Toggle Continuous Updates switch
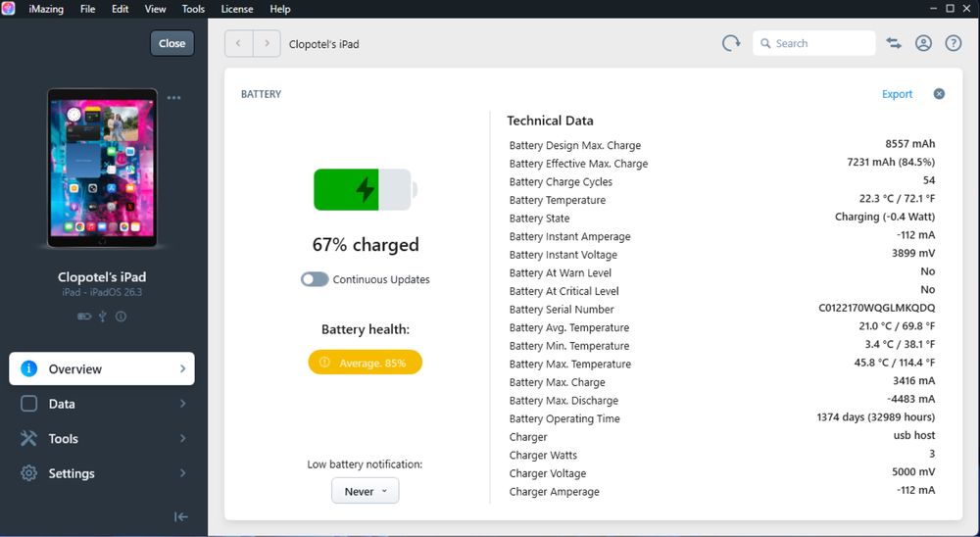 point(315,279)
